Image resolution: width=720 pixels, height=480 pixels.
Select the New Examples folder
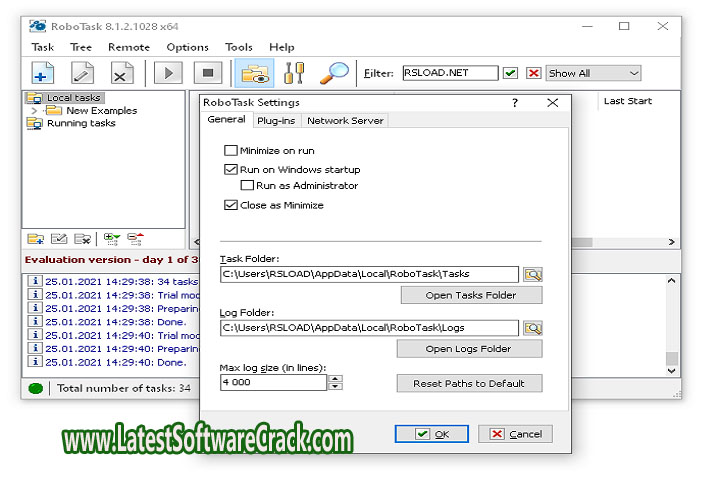(101, 111)
